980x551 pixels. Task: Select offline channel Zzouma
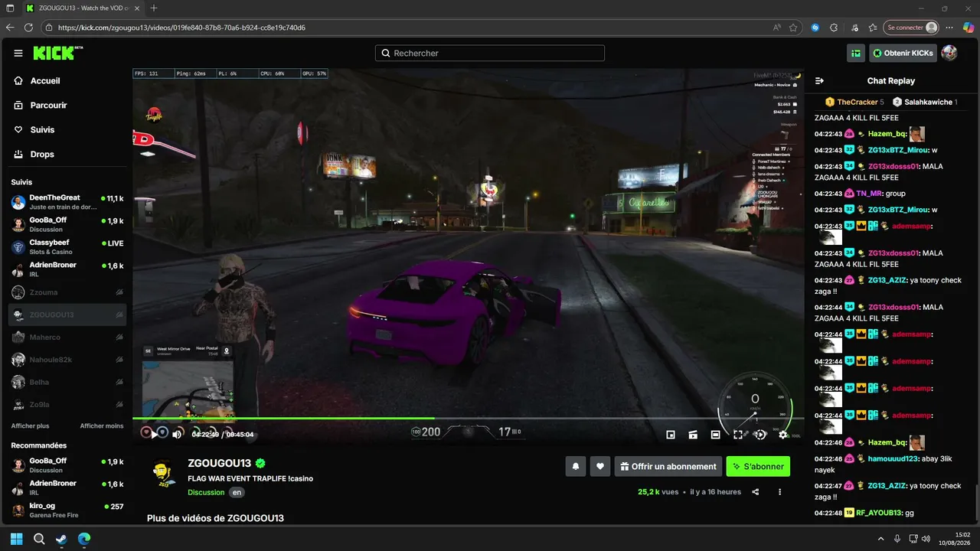pos(67,292)
